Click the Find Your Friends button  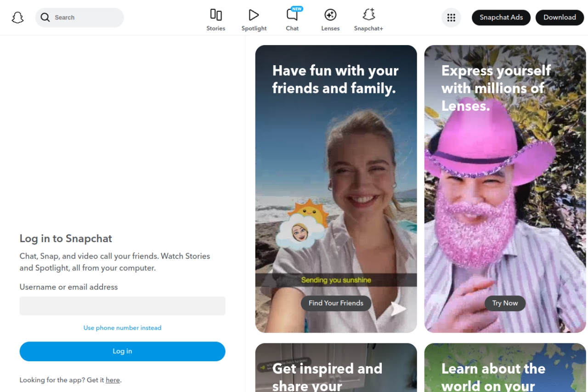336,303
